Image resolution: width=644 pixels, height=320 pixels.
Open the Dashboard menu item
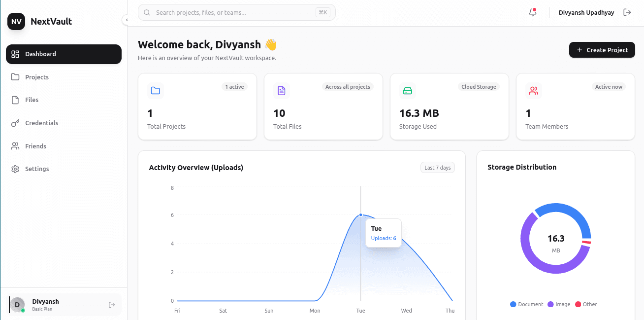[64, 54]
